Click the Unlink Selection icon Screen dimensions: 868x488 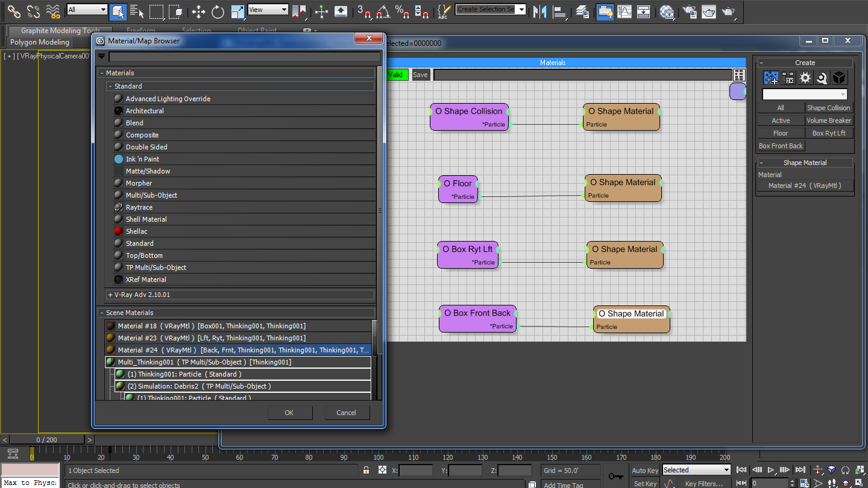(33, 11)
